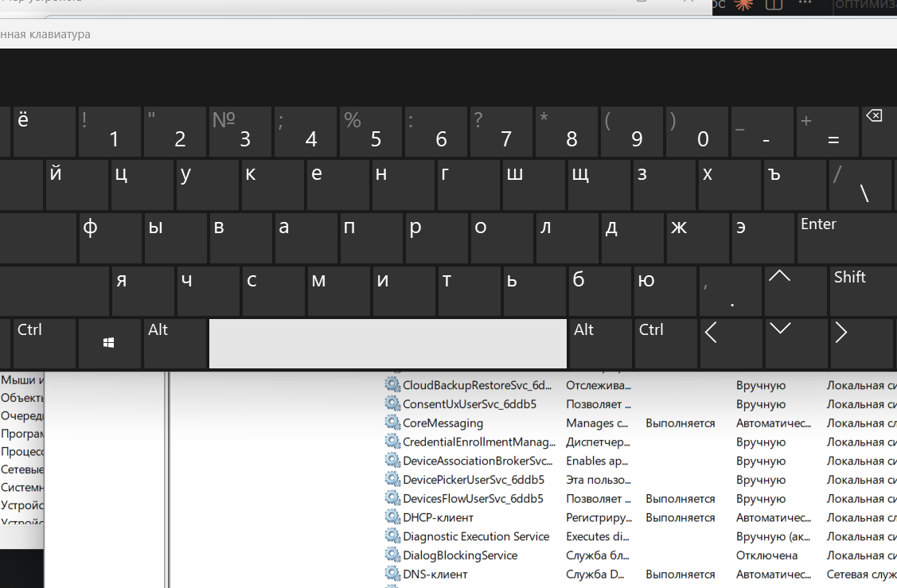The width and height of the screenshot is (897, 588).
Task: Tap the down arrow key
Action: coord(794,343)
